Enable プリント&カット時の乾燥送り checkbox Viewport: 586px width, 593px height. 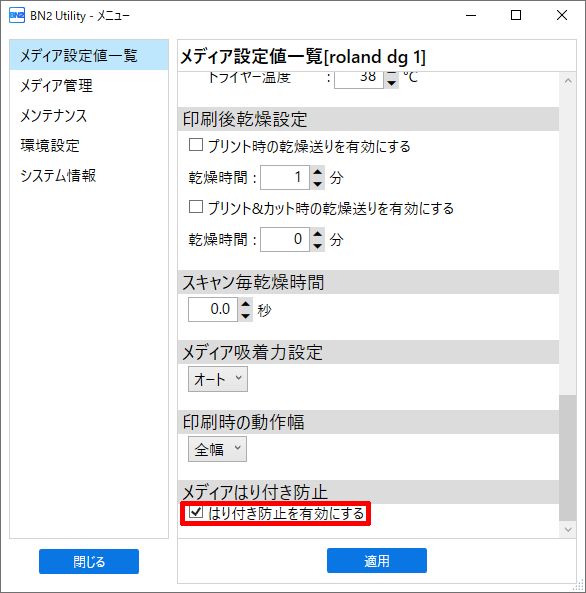pyautogui.click(x=196, y=207)
